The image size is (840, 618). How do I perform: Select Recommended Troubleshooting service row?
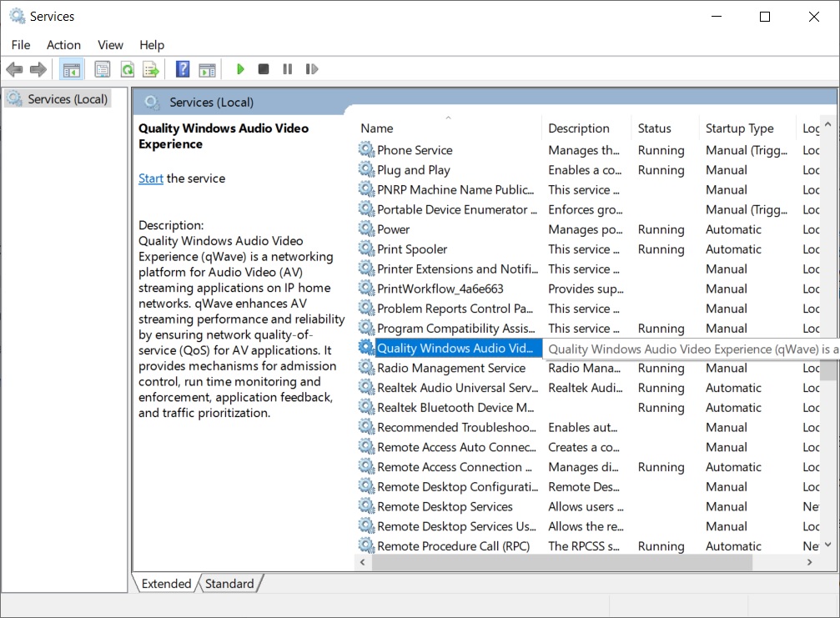pos(587,427)
